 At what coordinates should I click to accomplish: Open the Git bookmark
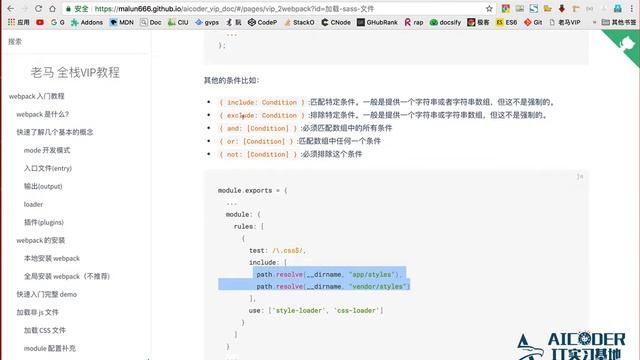point(533,22)
